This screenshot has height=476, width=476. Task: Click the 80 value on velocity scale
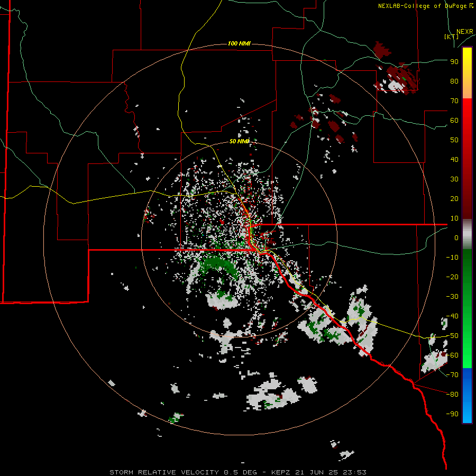tap(454, 81)
